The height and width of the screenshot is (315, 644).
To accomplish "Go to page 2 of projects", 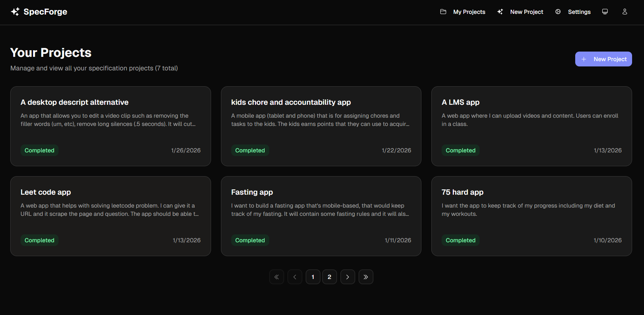I will 329,277.
